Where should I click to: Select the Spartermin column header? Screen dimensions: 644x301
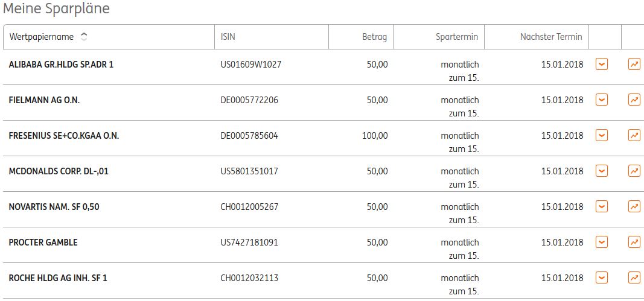(456, 37)
